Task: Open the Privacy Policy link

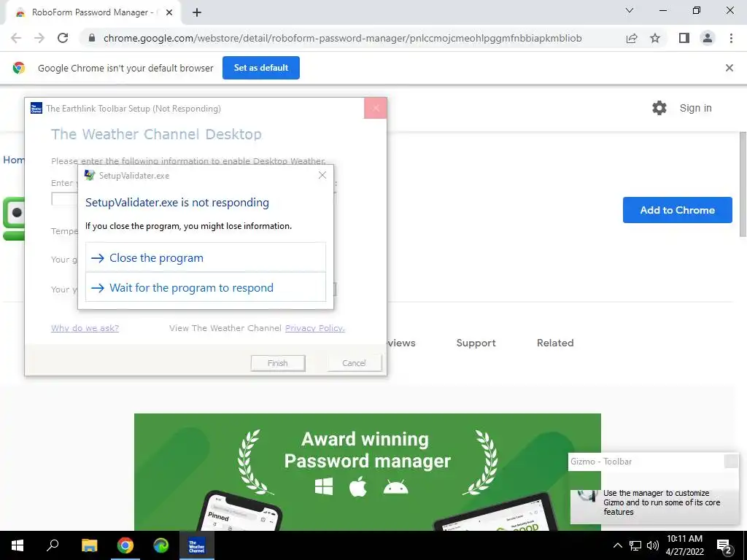Action: tap(315, 328)
